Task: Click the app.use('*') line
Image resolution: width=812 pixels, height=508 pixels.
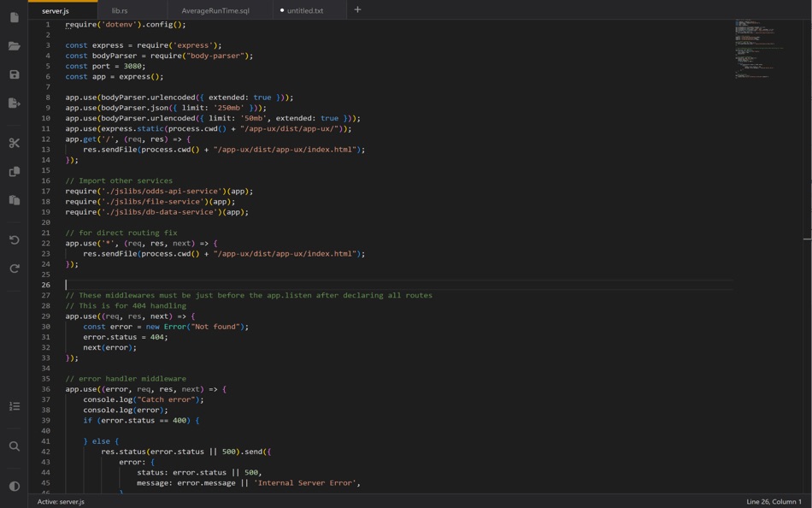Action: (141, 243)
